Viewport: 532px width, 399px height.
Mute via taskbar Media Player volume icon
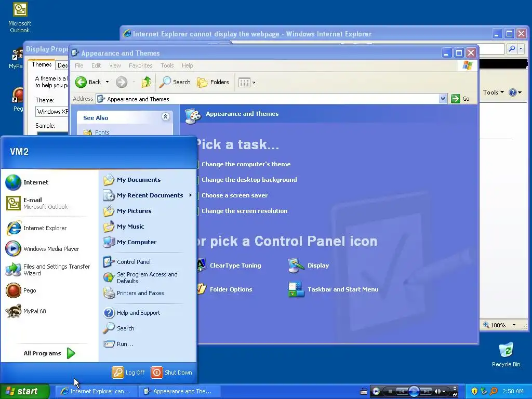pyautogui.click(x=437, y=391)
